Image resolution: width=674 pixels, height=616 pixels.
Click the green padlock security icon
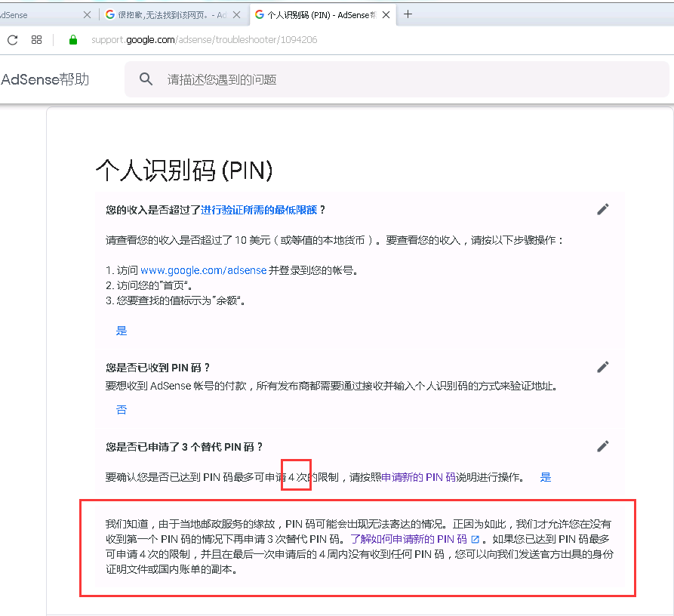(x=73, y=40)
